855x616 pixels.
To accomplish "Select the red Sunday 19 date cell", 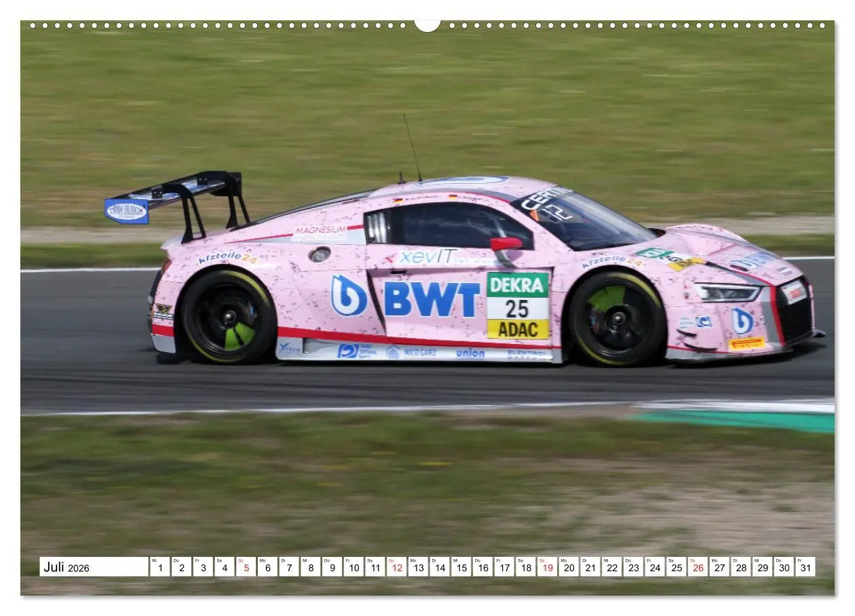I will coord(548,567).
